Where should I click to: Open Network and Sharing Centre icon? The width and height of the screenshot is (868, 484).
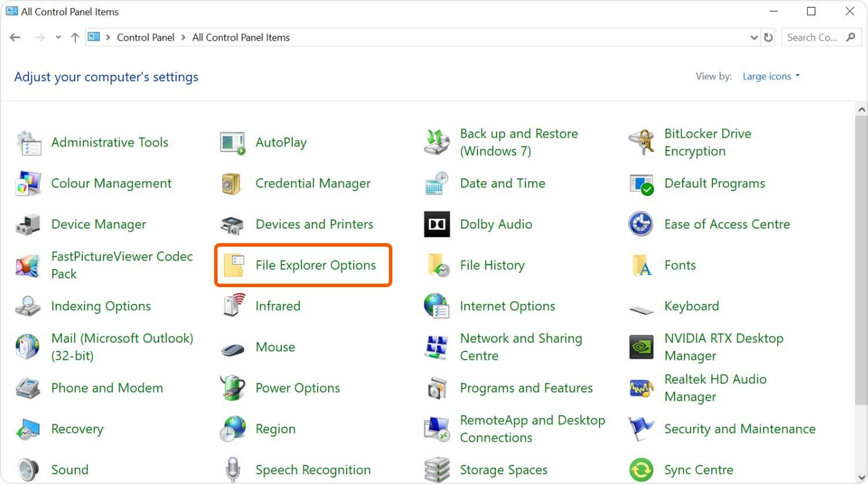click(x=437, y=347)
